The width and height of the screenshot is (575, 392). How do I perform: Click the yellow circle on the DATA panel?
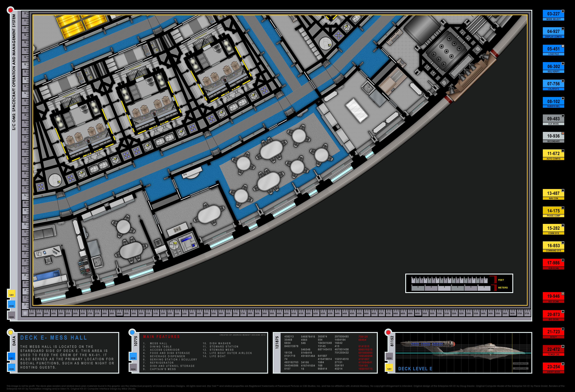[x=10, y=332]
